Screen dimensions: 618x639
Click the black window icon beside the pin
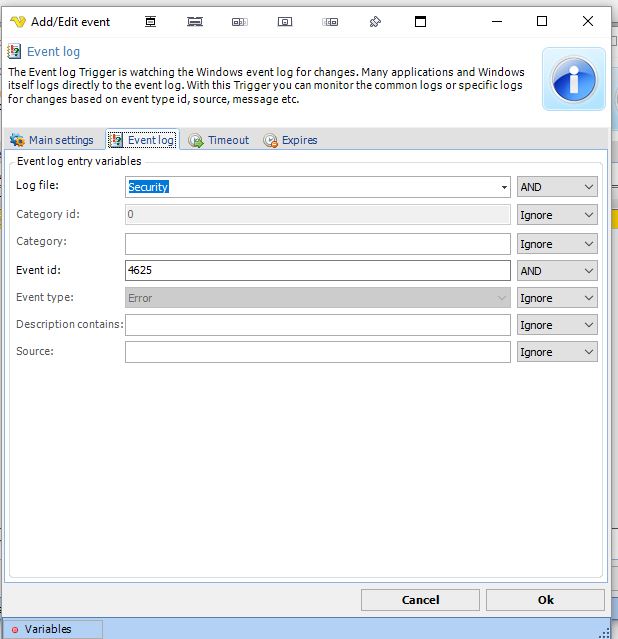(420, 21)
